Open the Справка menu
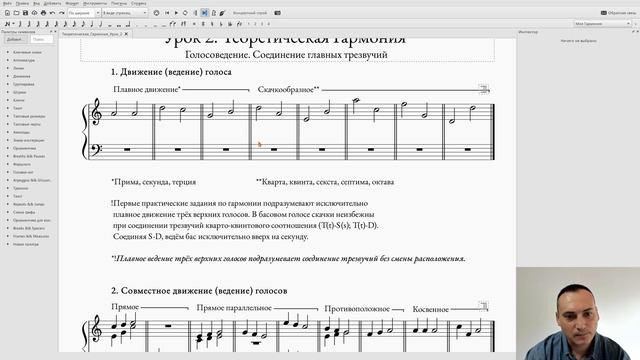The height and width of the screenshot is (360, 640). coord(139,3)
